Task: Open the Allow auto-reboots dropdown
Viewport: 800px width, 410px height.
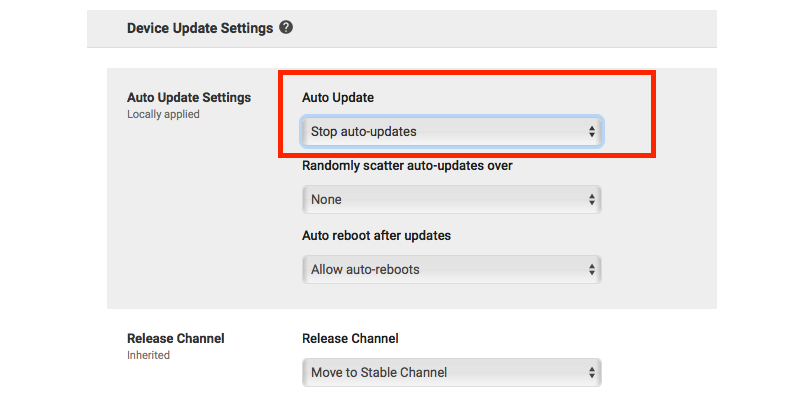Action: click(452, 269)
